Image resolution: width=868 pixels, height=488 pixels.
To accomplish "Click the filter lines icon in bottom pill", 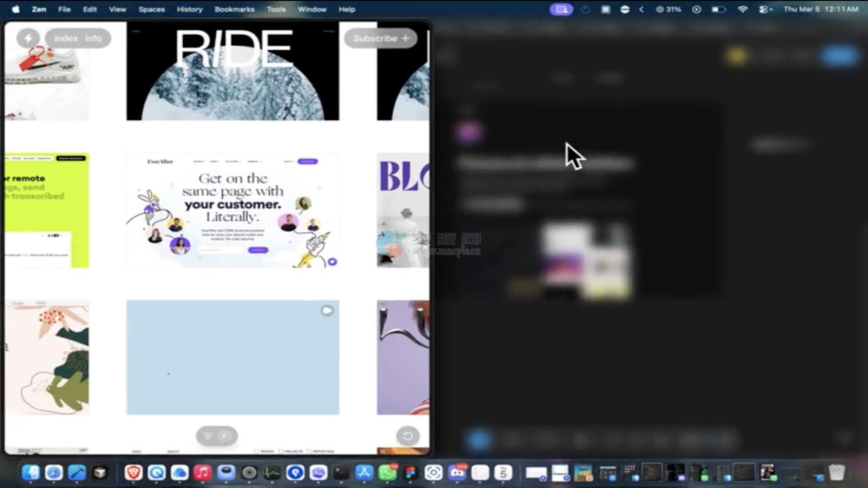I will 208,436.
